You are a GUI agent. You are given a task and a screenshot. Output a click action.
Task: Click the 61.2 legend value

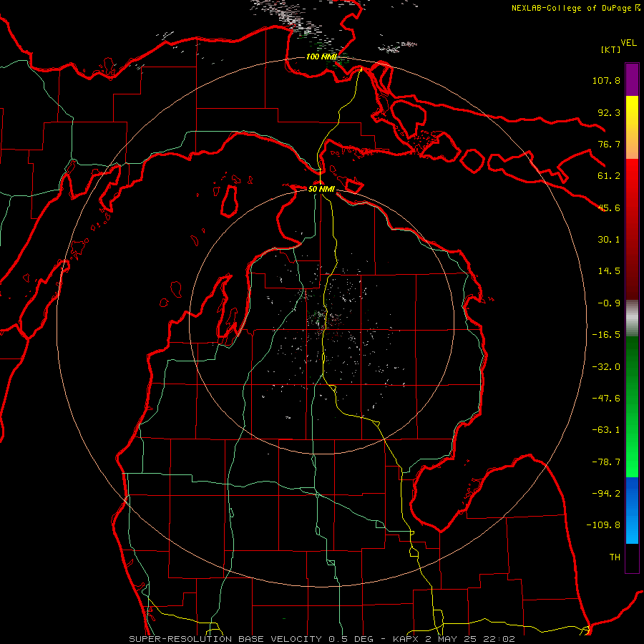pos(609,176)
